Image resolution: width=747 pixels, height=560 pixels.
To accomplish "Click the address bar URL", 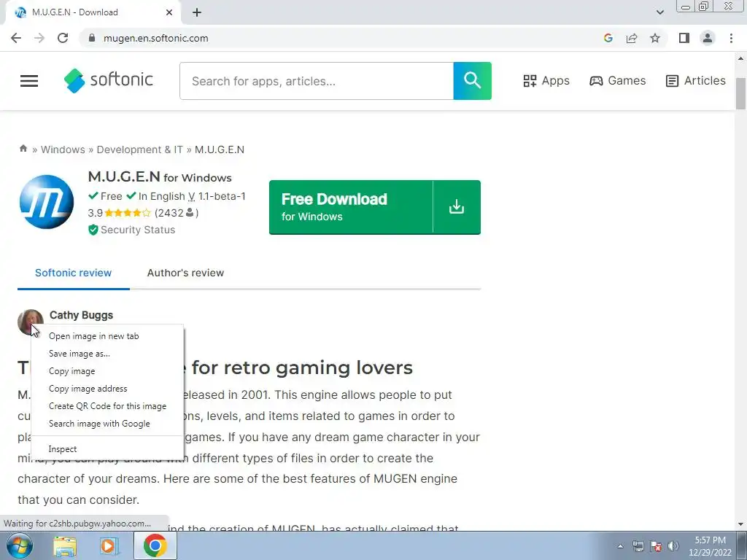I will [x=156, y=38].
